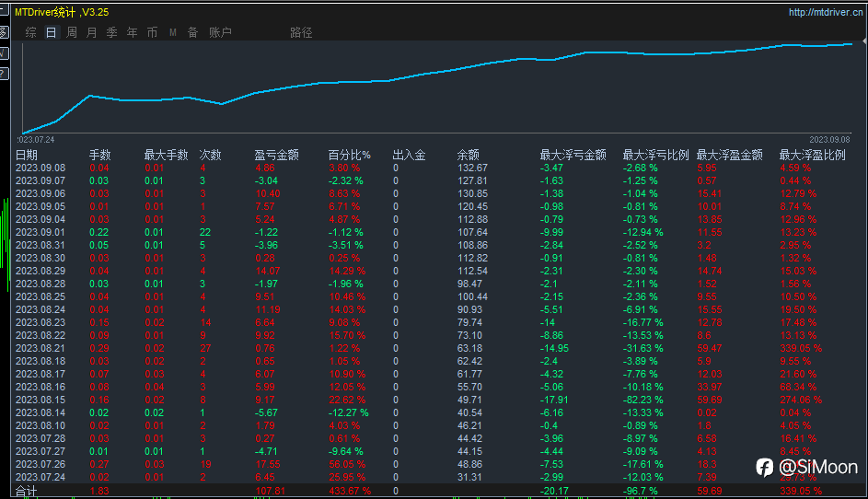Click the 余额 column header
This screenshot has height=499, width=868.
coord(468,155)
